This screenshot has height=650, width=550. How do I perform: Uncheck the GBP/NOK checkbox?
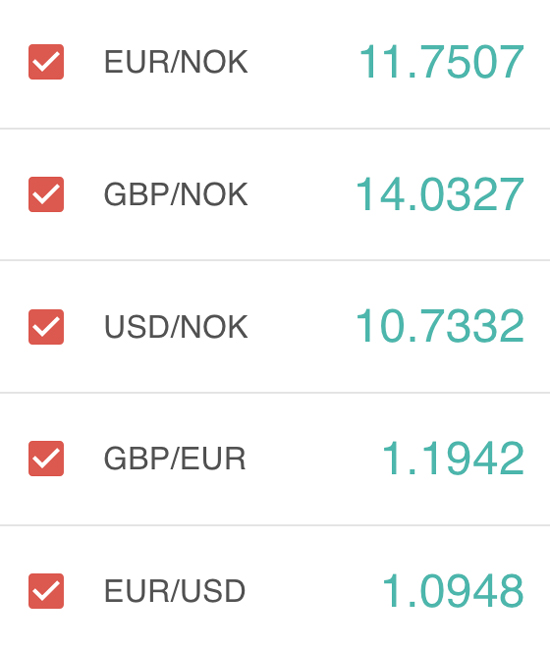click(46, 194)
